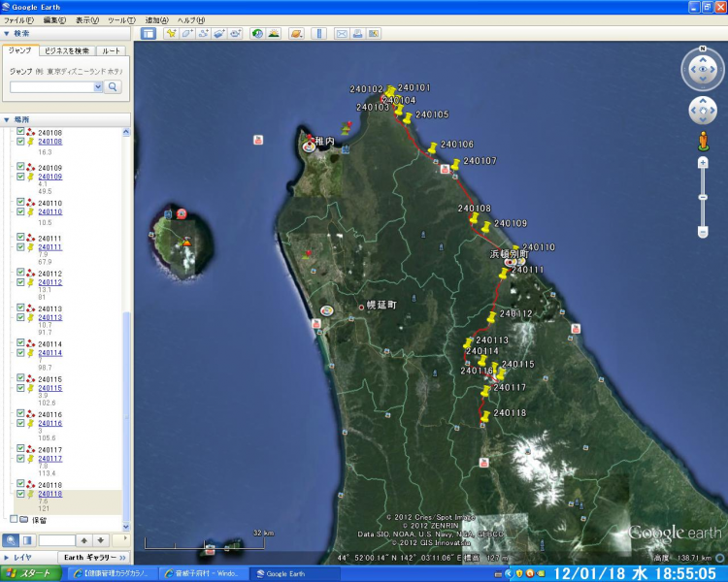Switch to the ビジネスを検索 tab
728x582 pixels.
coord(67,51)
